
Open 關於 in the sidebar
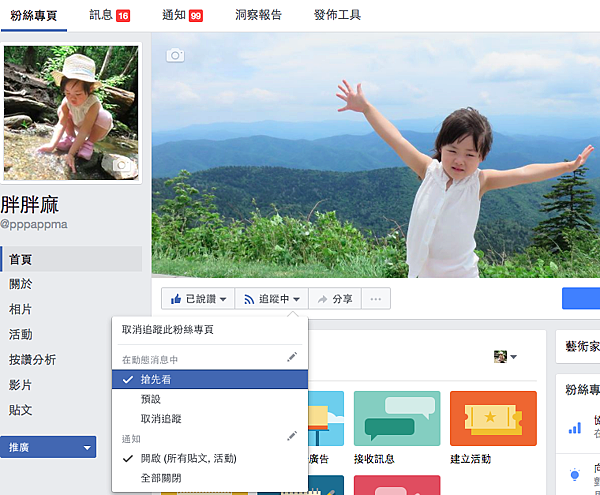point(21,284)
